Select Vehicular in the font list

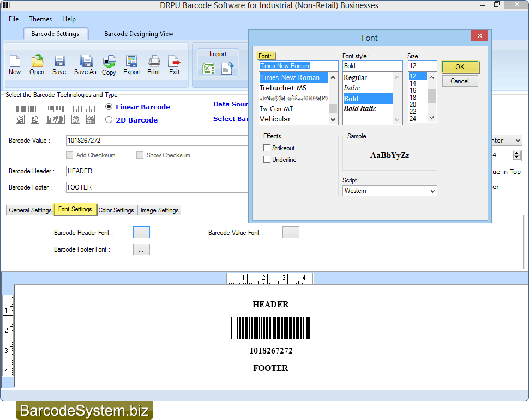(x=293, y=119)
